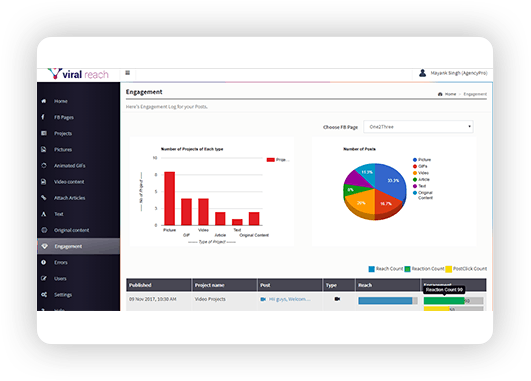Toggle Original Content legend dot

415,193
